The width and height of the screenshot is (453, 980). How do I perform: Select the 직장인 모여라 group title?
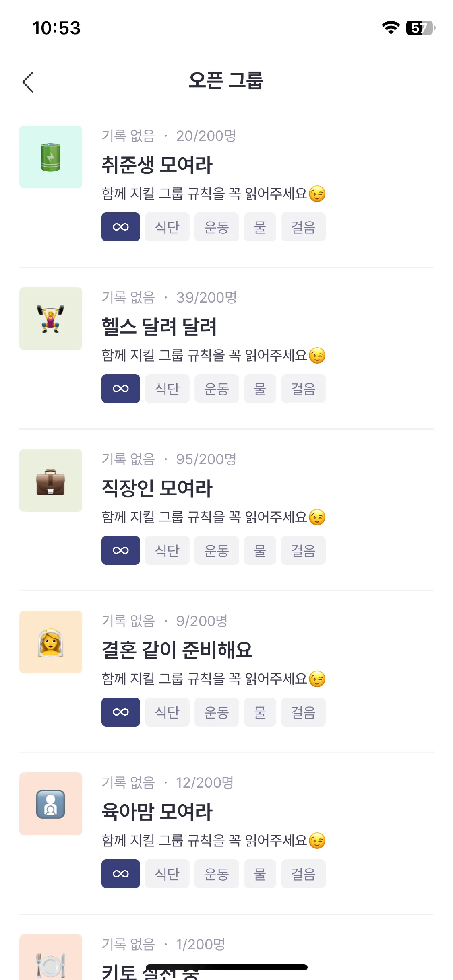[157, 488]
